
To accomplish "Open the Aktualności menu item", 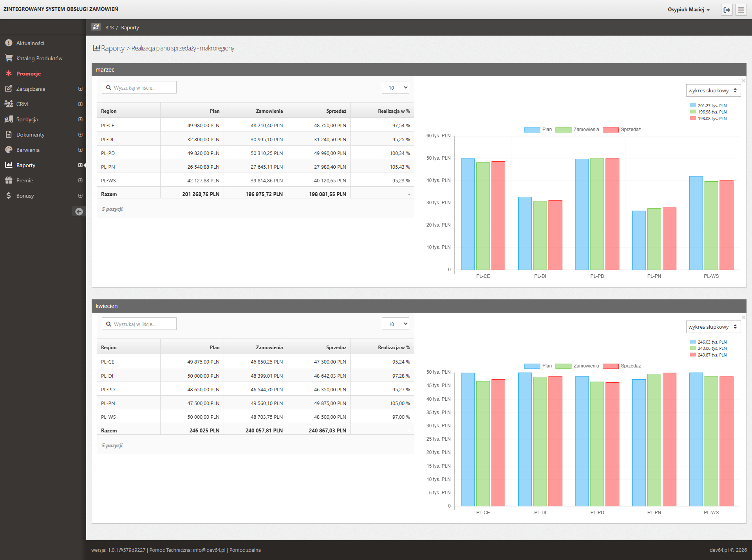I will (30, 43).
